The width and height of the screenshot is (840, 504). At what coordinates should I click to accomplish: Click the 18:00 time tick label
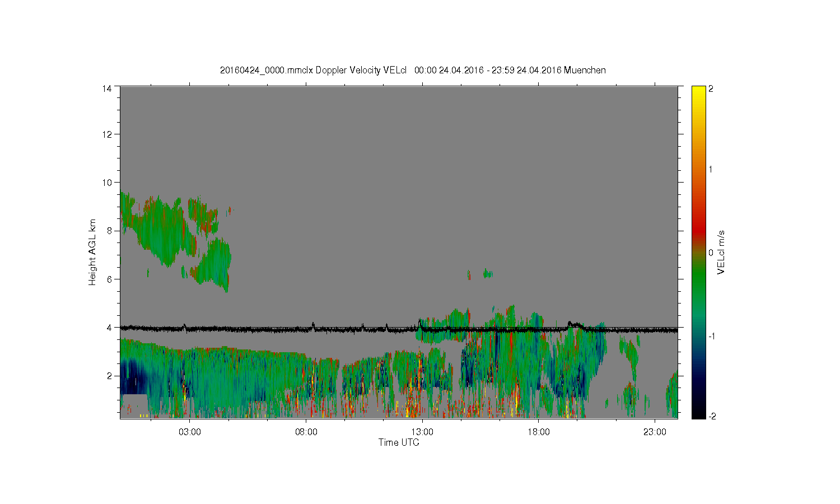click(x=539, y=432)
